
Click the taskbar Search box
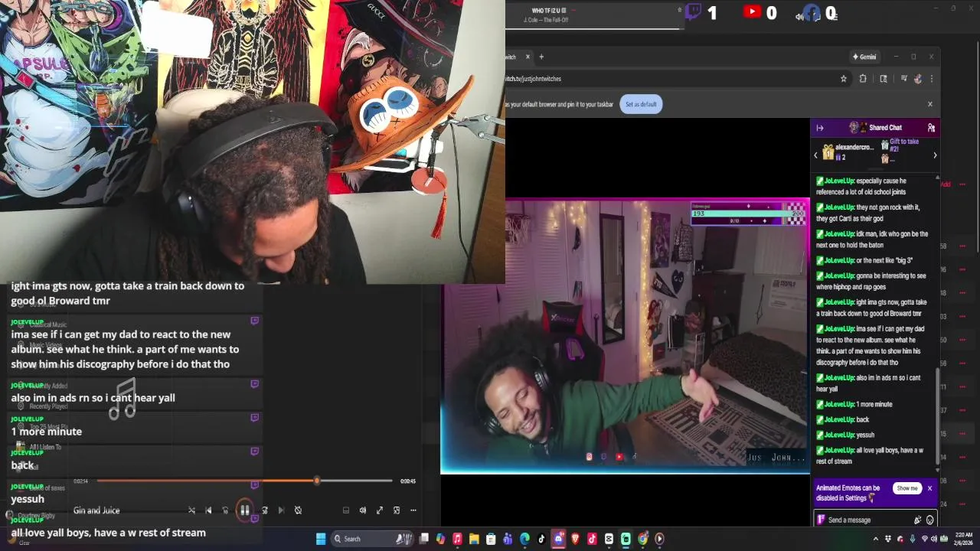[x=372, y=539]
